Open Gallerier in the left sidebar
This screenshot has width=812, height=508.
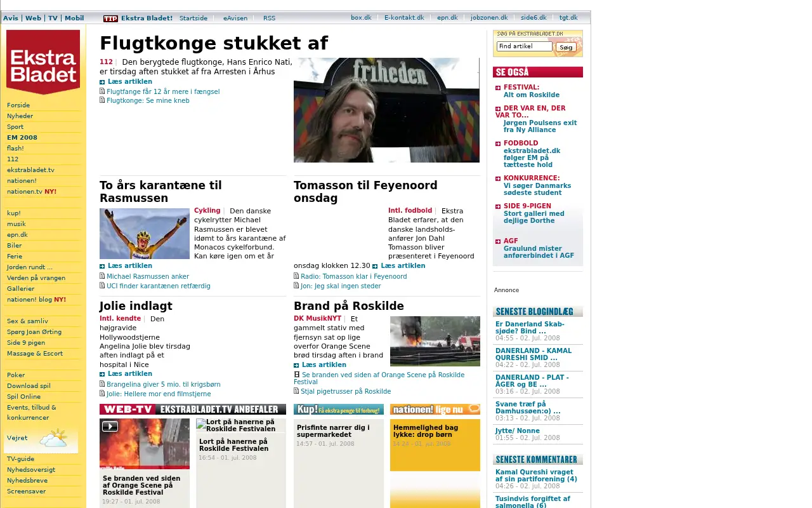[21, 289]
